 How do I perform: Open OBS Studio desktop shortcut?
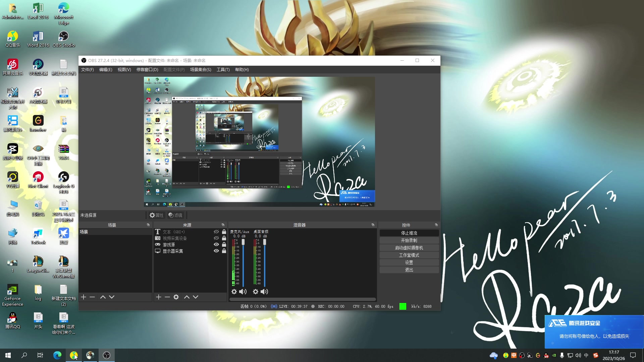tap(63, 39)
